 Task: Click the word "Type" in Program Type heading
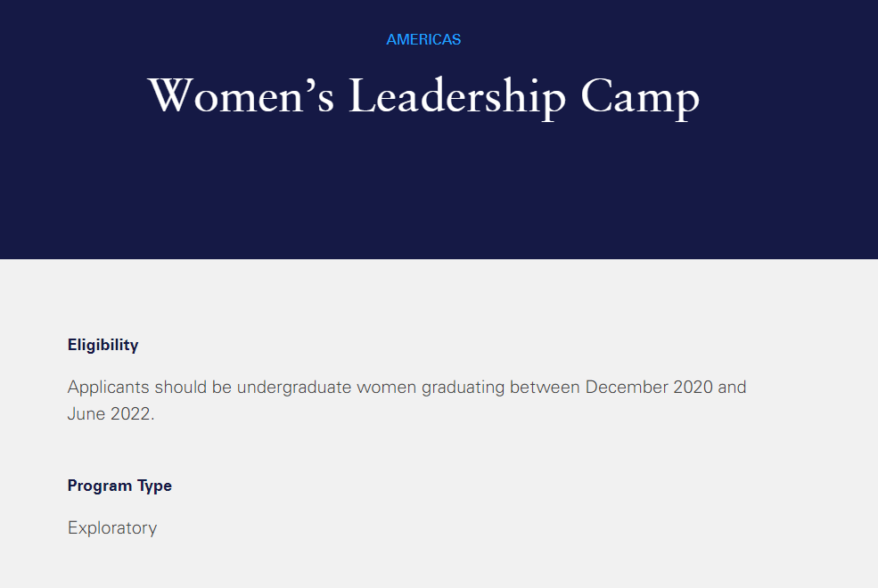[154, 486]
